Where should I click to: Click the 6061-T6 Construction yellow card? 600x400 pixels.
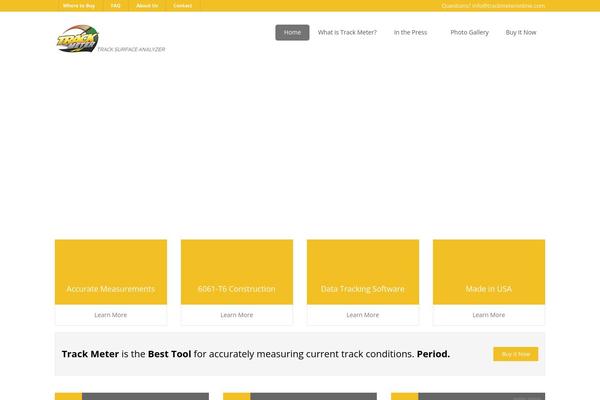[237, 272]
